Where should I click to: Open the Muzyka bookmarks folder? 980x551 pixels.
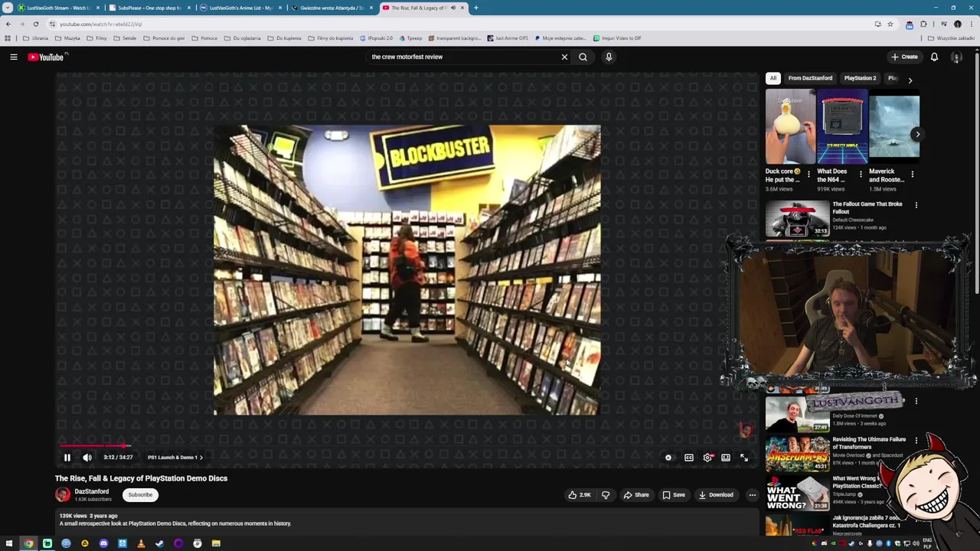click(67, 38)
